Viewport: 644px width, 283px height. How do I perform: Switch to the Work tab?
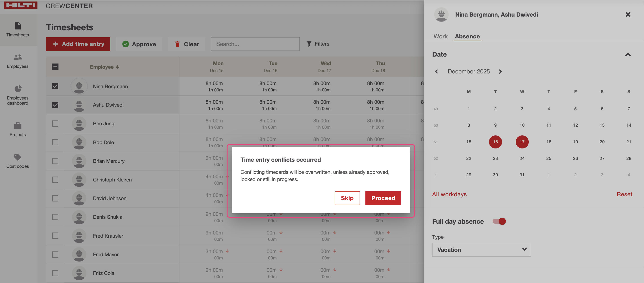click(x=440, y=36)
